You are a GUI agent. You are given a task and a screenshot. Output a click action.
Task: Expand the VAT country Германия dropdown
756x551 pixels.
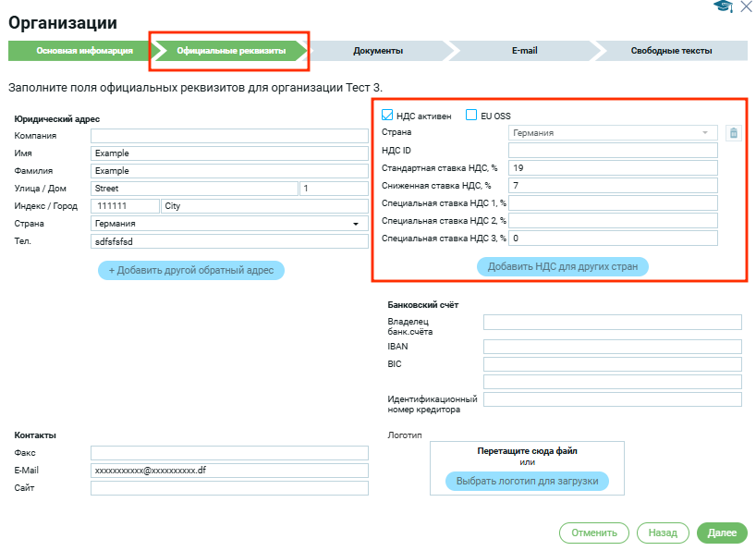click(x=613, y=133)
